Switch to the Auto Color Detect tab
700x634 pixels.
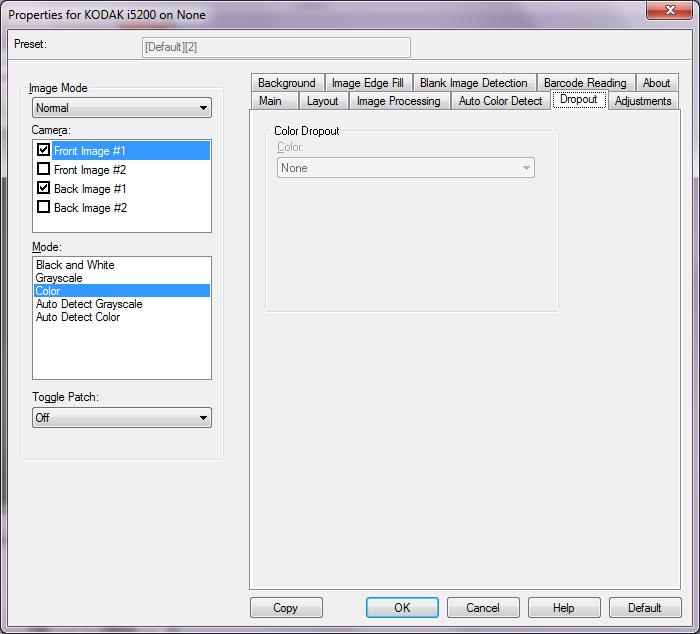(x=500, y=101)
